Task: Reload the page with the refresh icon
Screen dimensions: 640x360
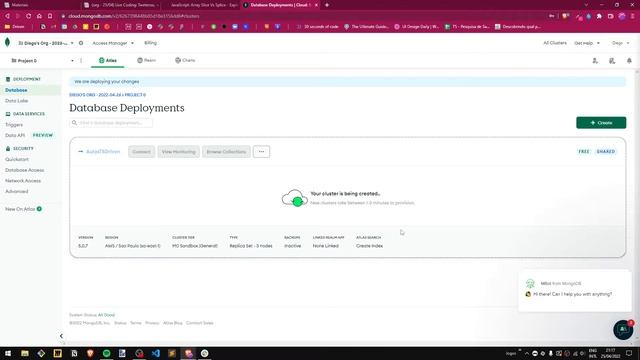Action: 29,16
